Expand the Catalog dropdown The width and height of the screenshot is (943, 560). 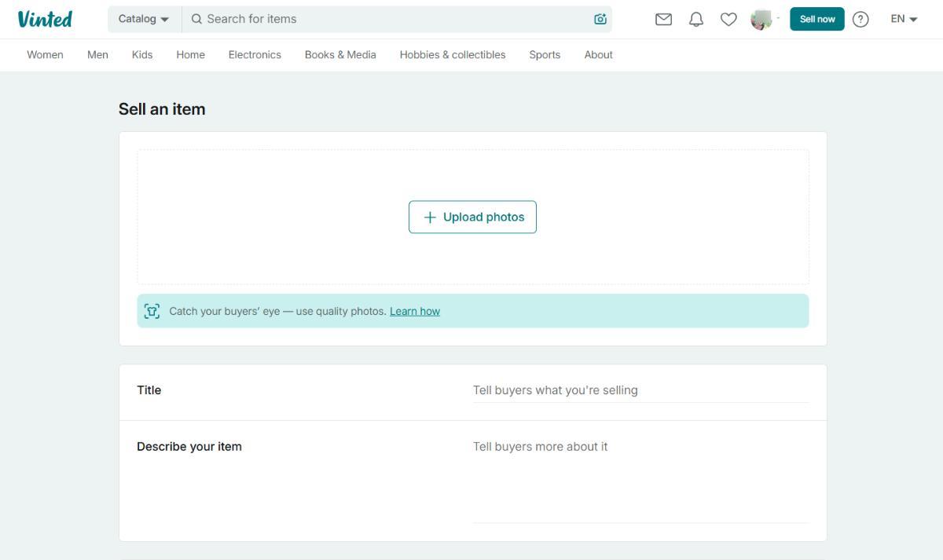click(144, 19)
